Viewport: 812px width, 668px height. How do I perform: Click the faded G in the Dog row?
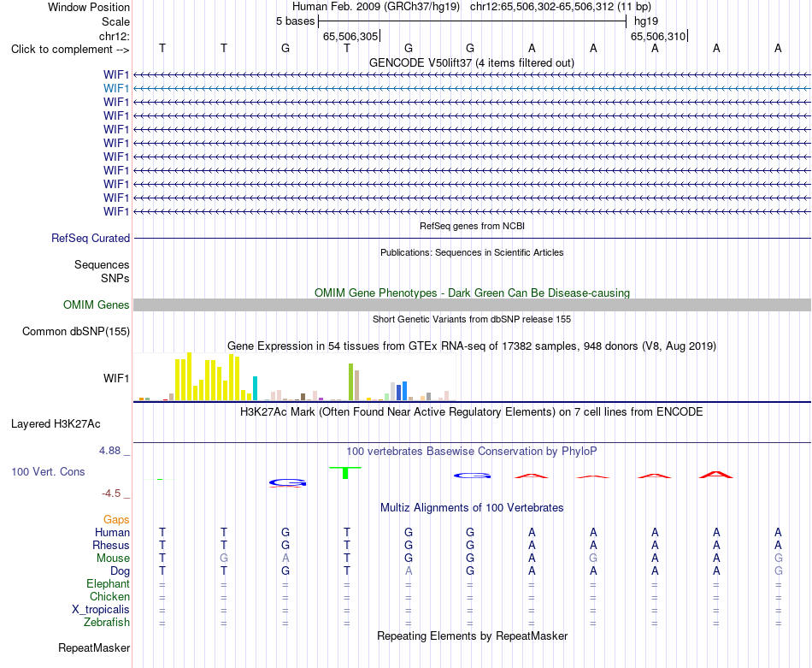[779, 571]
